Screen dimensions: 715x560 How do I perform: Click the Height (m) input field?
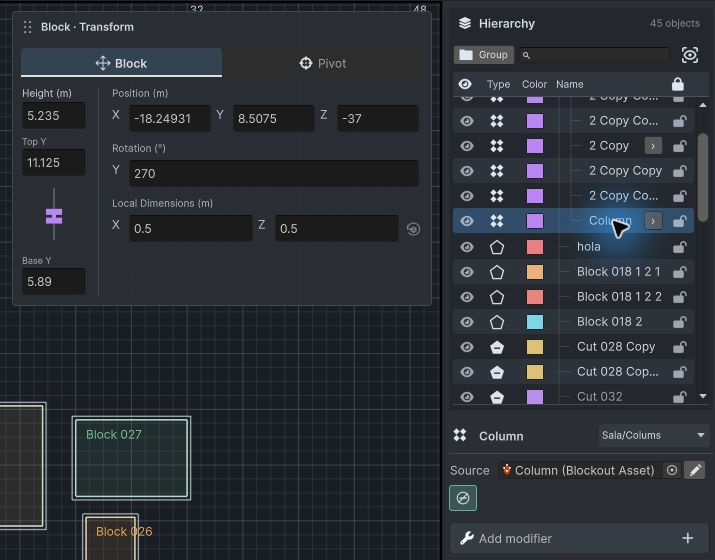[x=54, y=115]
